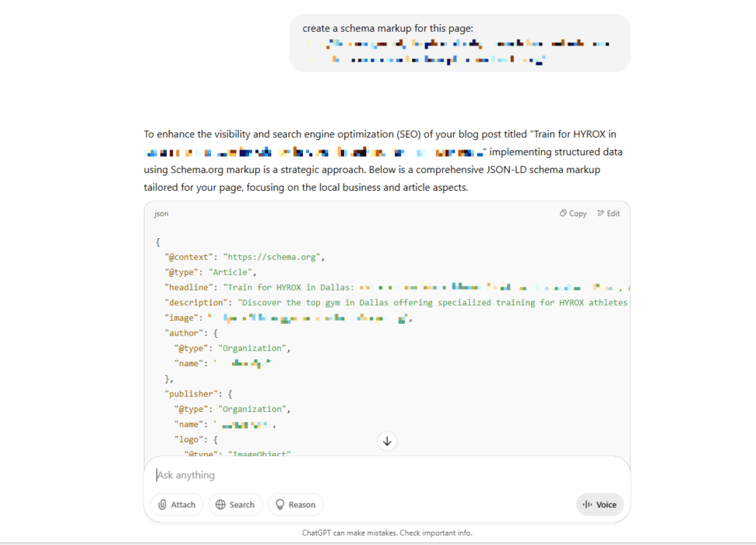
Task: Select the json language label on code block
Action: click(161, 213)
